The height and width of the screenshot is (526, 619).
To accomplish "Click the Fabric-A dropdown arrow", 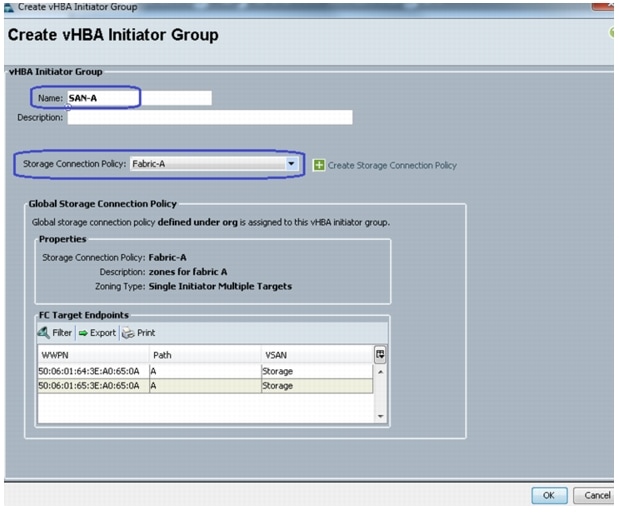I will pyautogui.click(x=291, y=163).
